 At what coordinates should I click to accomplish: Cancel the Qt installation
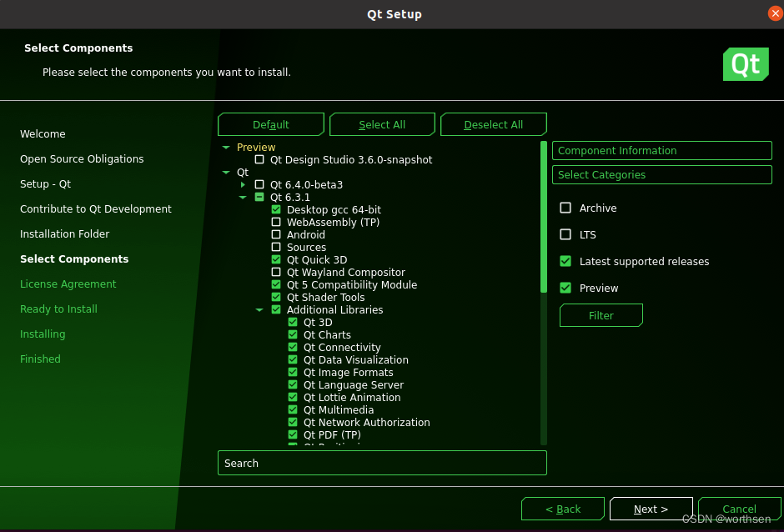740,509
